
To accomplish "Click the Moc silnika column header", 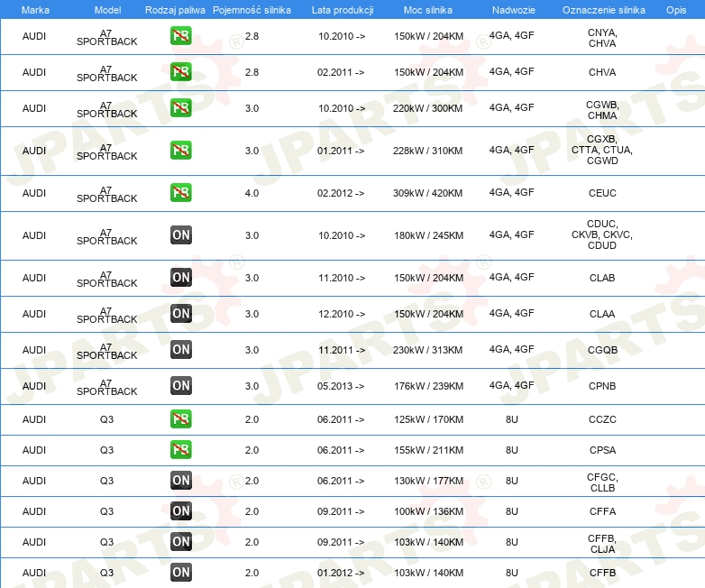I will click(x=428, y=10).
